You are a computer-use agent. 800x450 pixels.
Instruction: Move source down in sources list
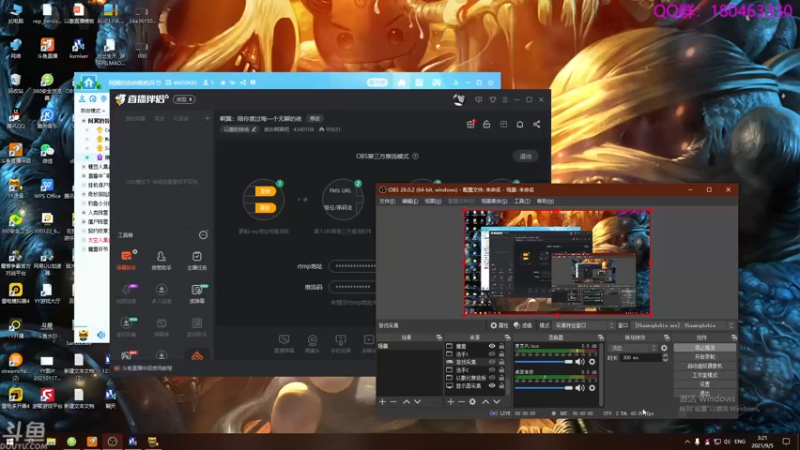coord(496,402)
